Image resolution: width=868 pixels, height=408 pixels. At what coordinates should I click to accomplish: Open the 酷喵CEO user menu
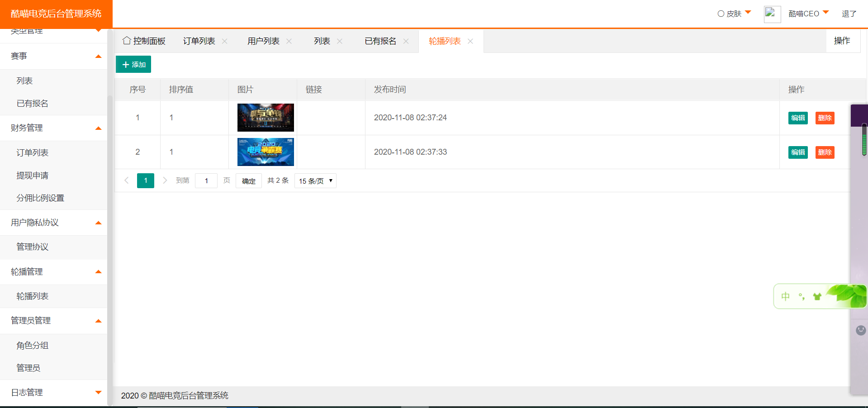(808, 14)
